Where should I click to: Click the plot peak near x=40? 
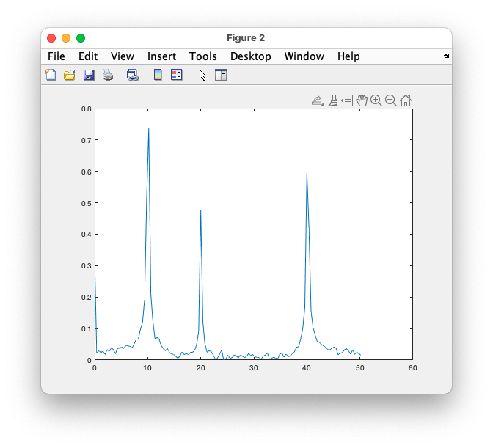coord(307,173)
